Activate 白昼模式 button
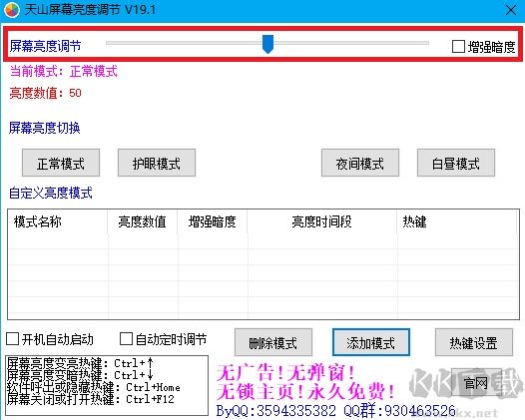Image resolution: width=525 pixels, height=420 pixels. coord(456,163)
